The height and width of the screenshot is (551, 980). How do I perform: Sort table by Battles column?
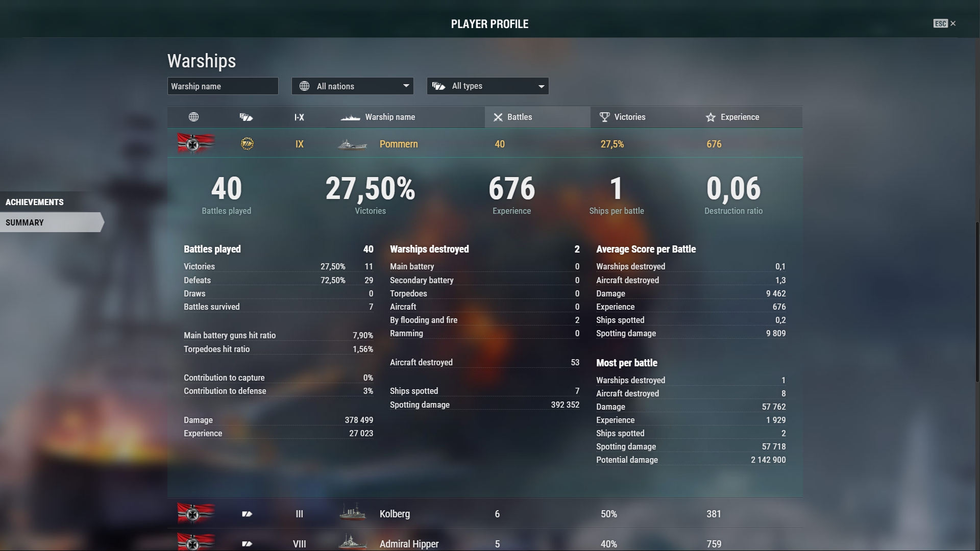(x=537, y=117)
